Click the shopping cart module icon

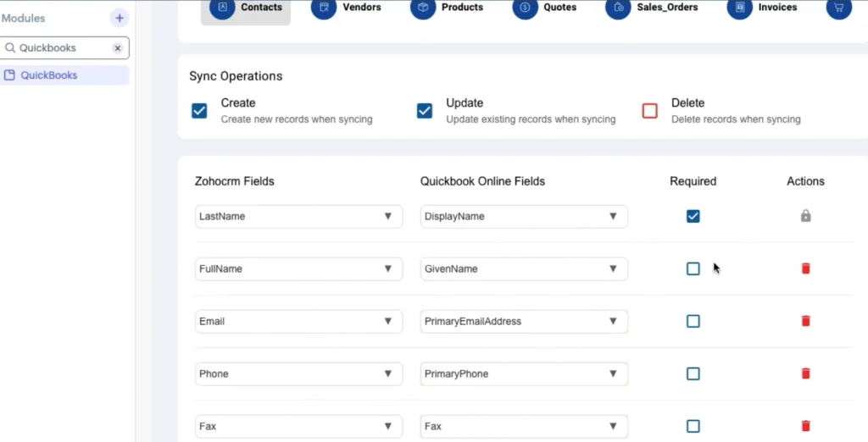(839, 7)
